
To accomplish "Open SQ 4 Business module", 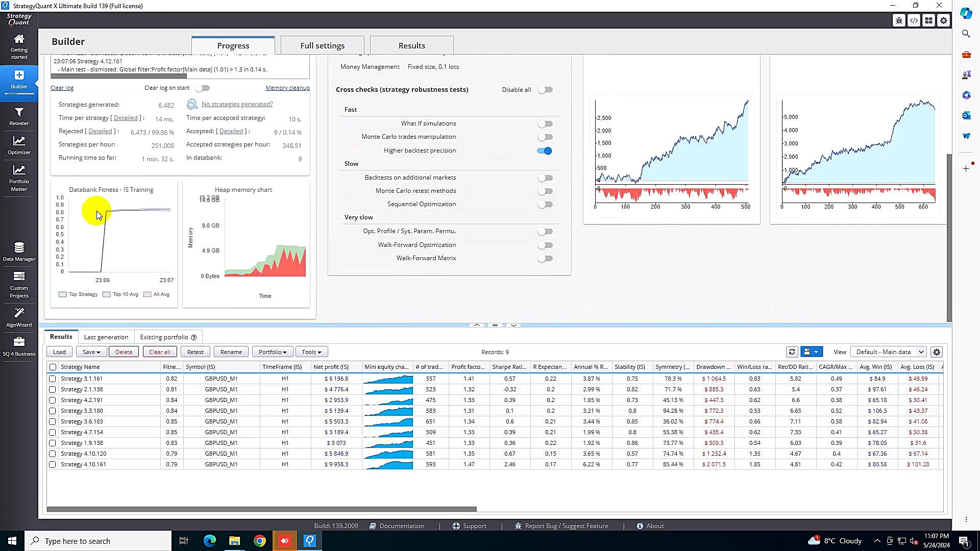I will (19, 346).
